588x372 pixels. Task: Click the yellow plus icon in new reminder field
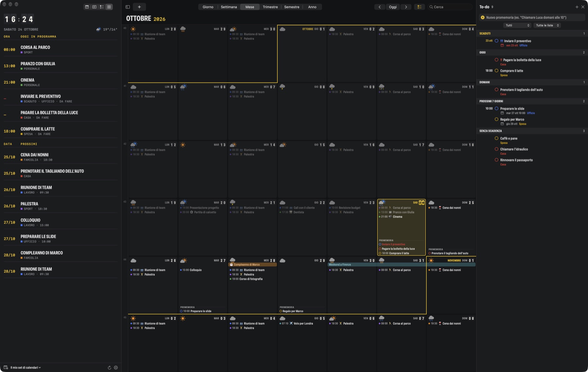(482, 17)
